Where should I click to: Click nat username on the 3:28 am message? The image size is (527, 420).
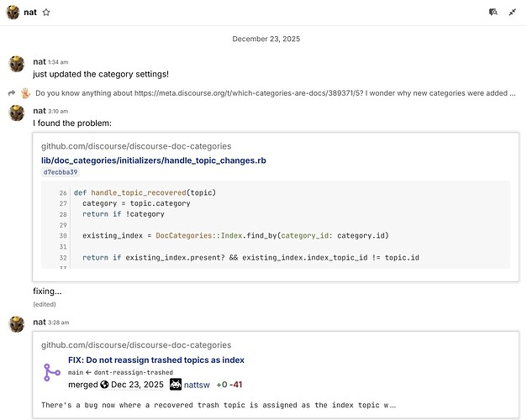point(40,323)
